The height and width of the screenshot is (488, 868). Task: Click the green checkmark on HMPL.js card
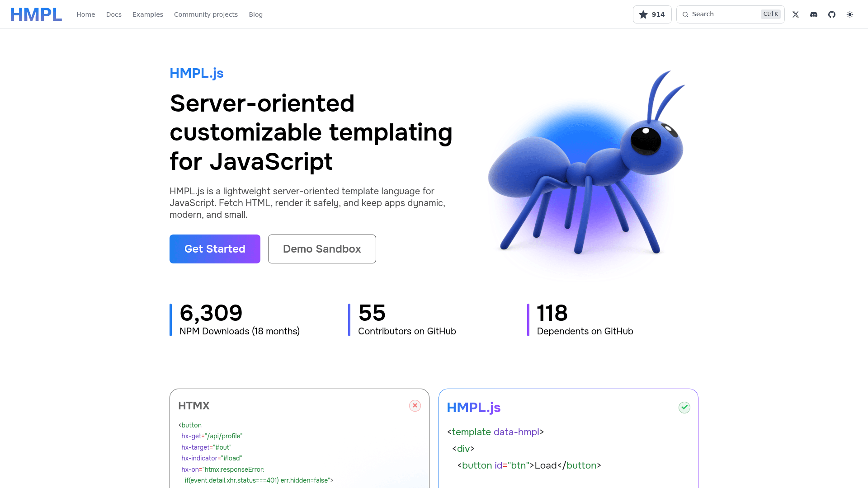point(684,408)
